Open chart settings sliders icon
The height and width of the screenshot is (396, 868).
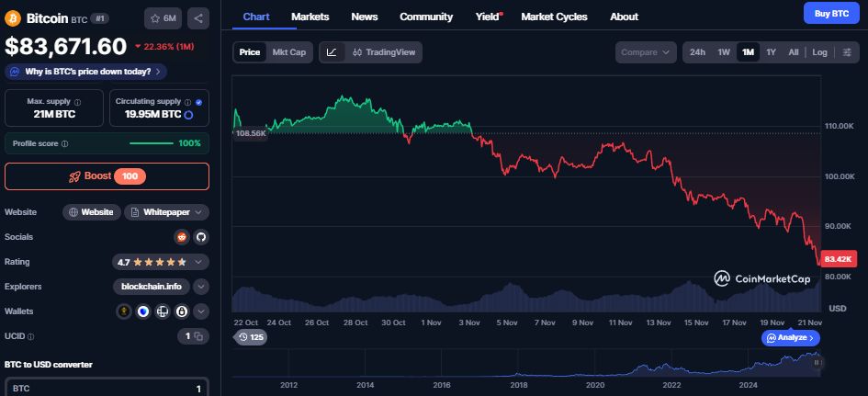click(x=847, y=52)
